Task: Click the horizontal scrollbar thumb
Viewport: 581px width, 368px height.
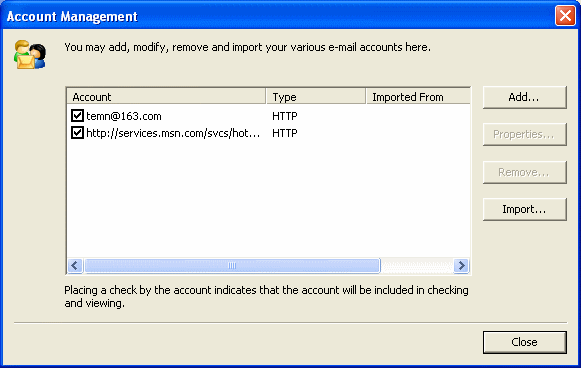Action: [232, 265]
